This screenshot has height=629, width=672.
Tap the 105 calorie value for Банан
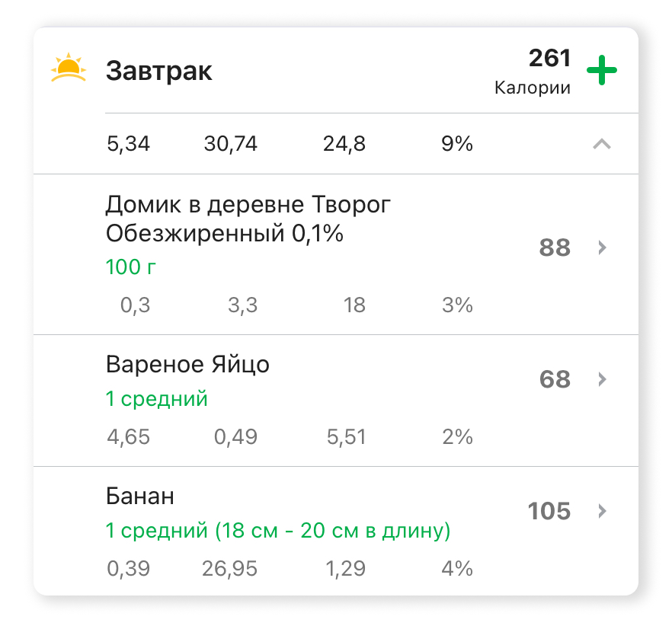click(x=550, y=512)
